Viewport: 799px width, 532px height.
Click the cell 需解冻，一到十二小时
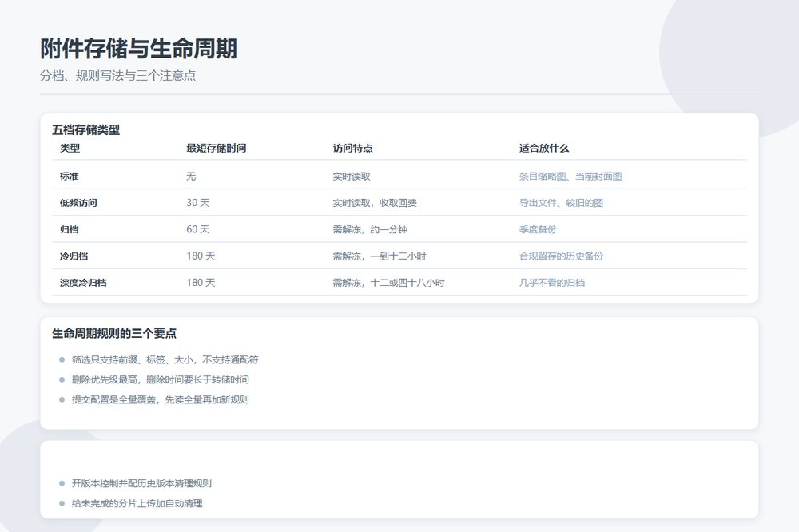tap(379, 256)
